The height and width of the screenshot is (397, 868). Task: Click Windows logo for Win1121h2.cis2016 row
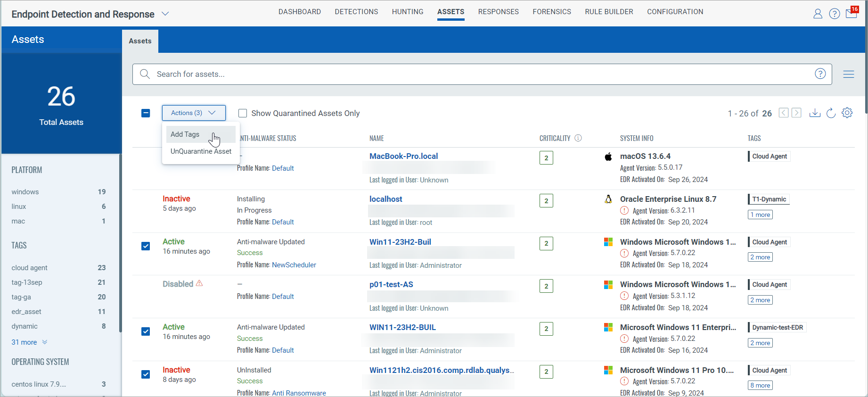tap(608, 370)
